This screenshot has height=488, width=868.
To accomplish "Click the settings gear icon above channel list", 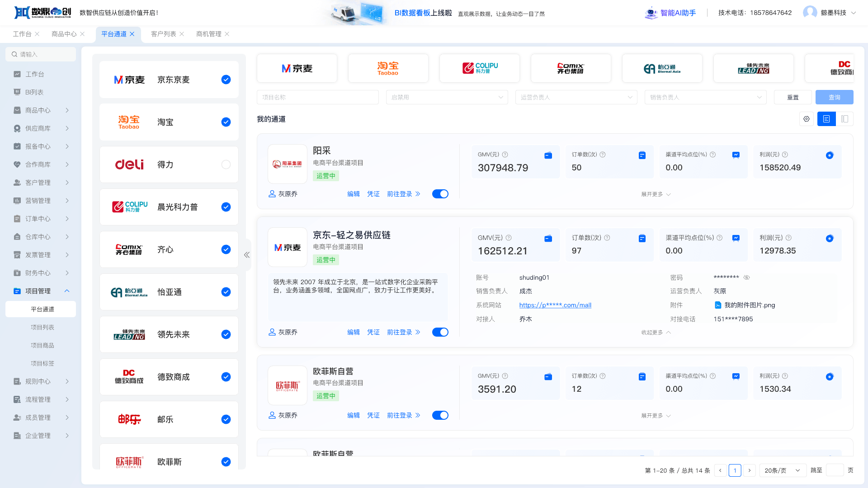I will point(807,119).
